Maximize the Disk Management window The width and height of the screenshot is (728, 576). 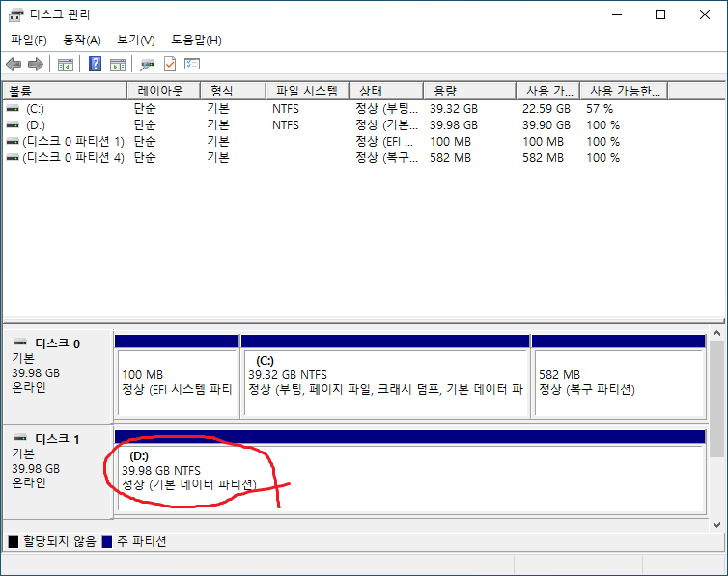pyautogui.click(x=660, y=14)
